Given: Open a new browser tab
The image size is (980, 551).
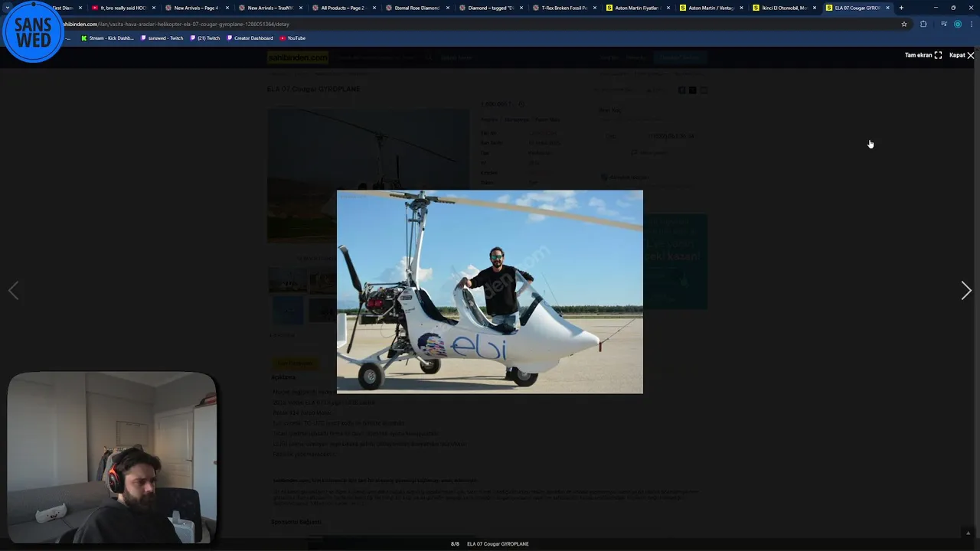Looking at the screenshot, I should 901,8.
